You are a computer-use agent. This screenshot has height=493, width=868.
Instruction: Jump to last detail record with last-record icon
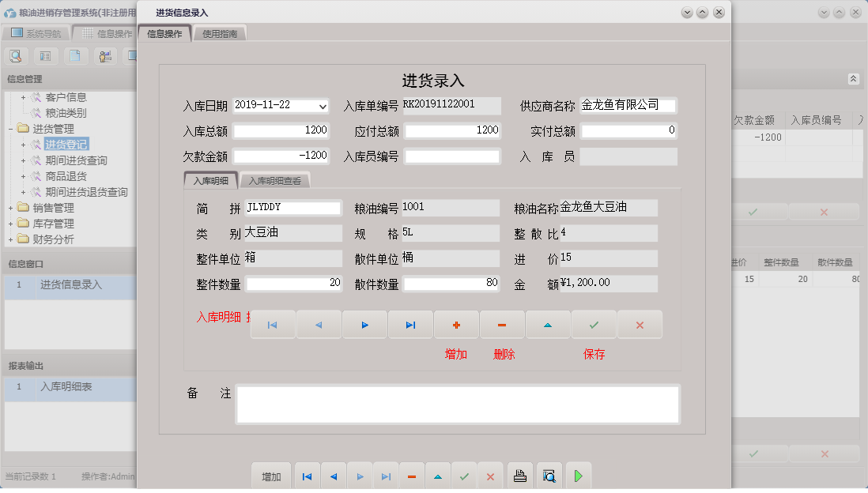tap(410, 324)
